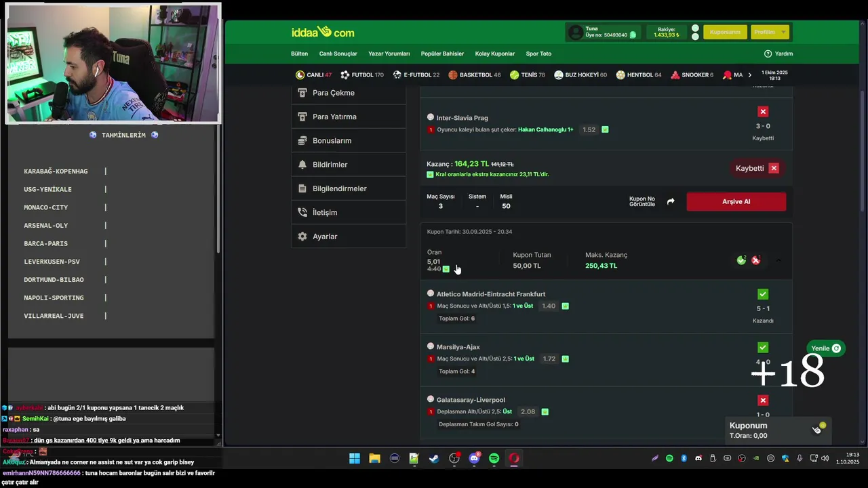This screenshot has height=488, width=868.
Task: Click red X on Inter-Slavia Prag result
Action: tap(763, 111)
